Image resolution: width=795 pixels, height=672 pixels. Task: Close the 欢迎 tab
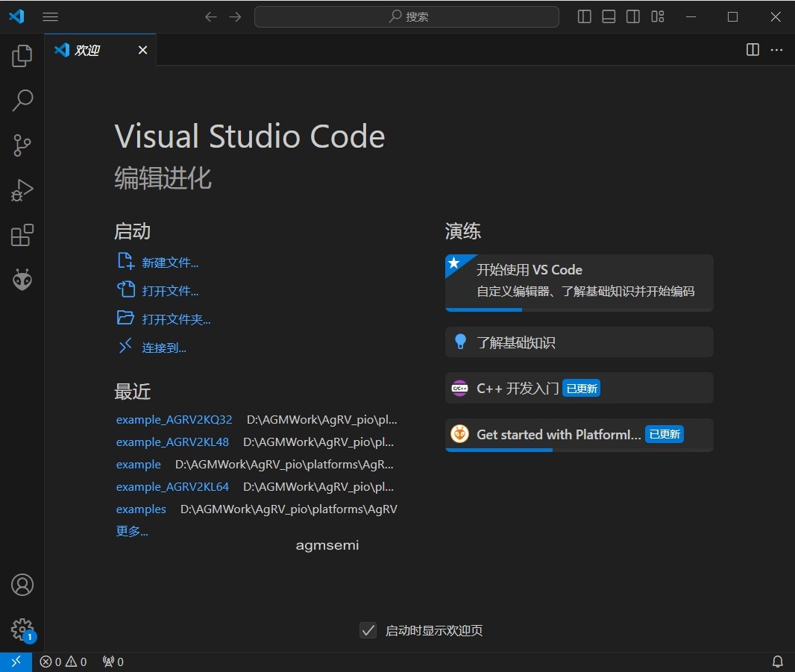coord(143,50)
